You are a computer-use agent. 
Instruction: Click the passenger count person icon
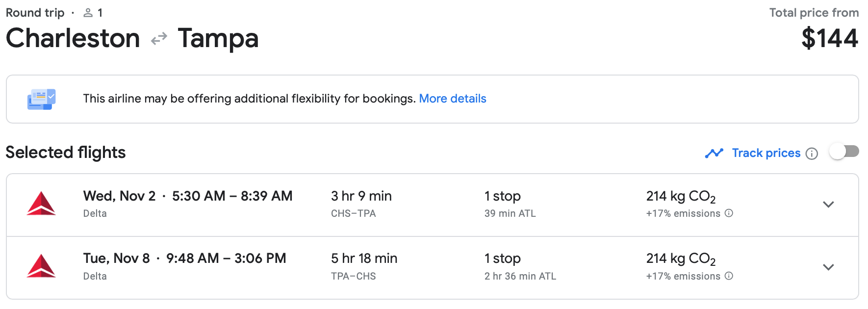pyautogui.click(x=88, y=13)
